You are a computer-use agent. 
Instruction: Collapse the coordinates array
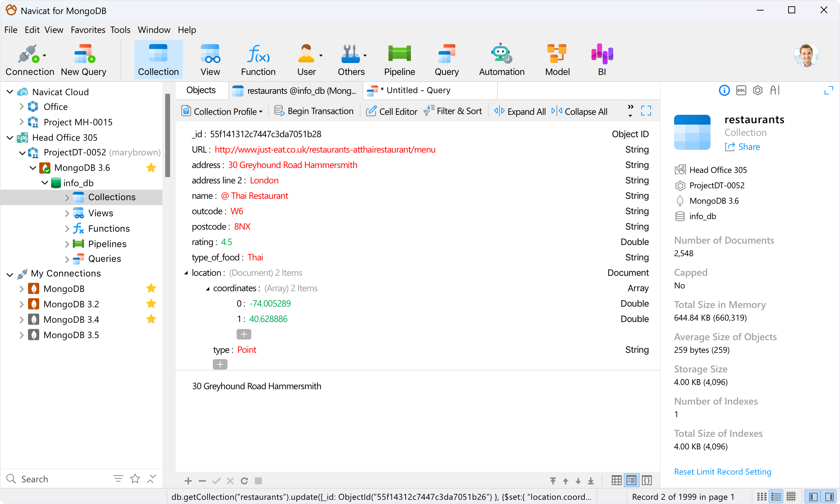point(208,289)
